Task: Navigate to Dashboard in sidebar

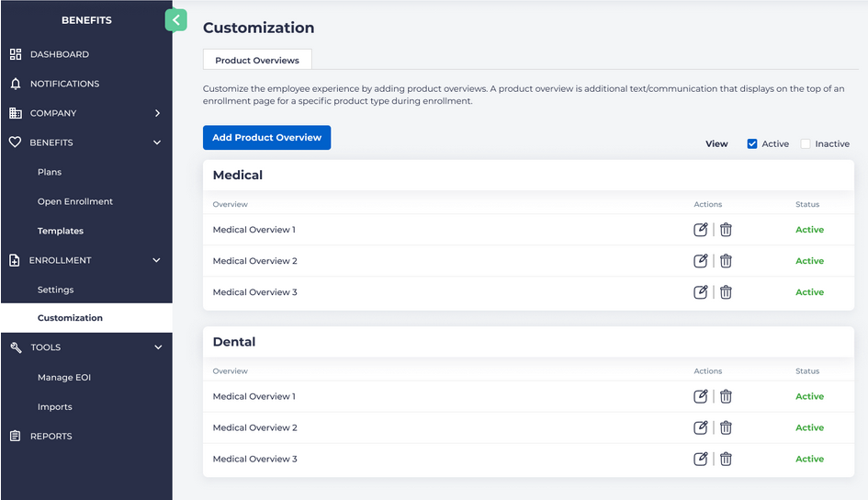Action: coord(59,54)
